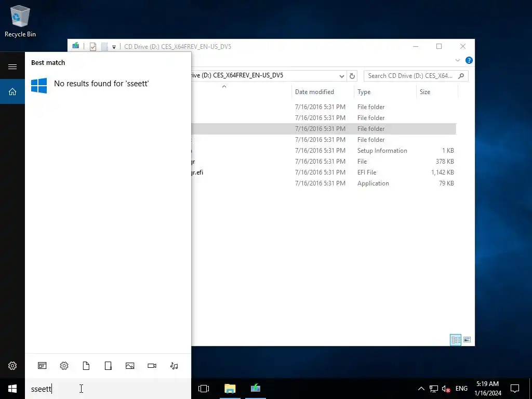Click 'No results found for sseett' entry

click(108, 85)
